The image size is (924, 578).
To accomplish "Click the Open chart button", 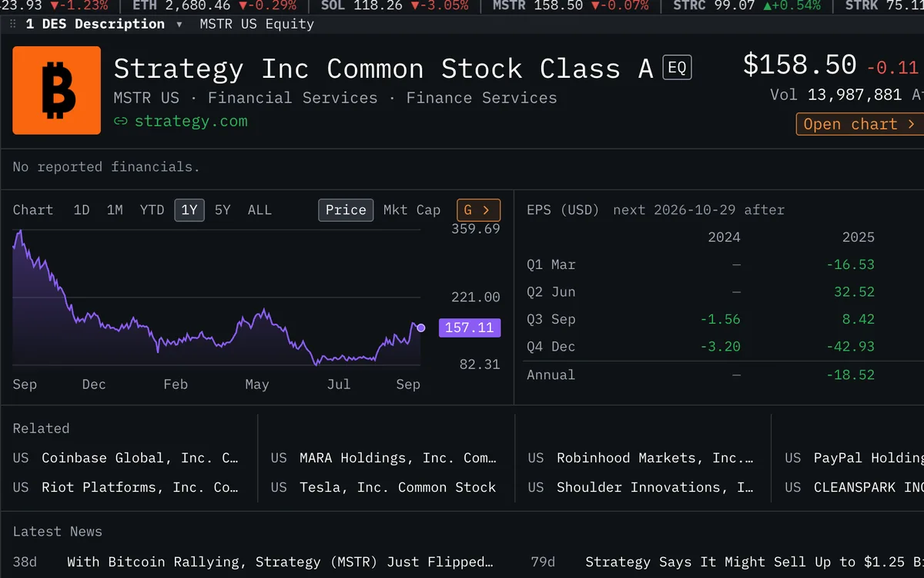I will pyautogui.click(x=859, y=124).
